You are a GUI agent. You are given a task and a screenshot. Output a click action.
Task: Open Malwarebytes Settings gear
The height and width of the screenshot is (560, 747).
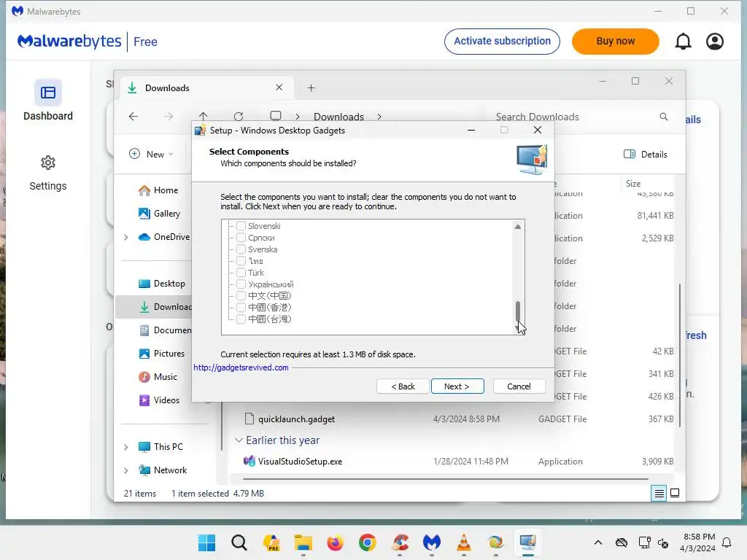tap(48, 174)
